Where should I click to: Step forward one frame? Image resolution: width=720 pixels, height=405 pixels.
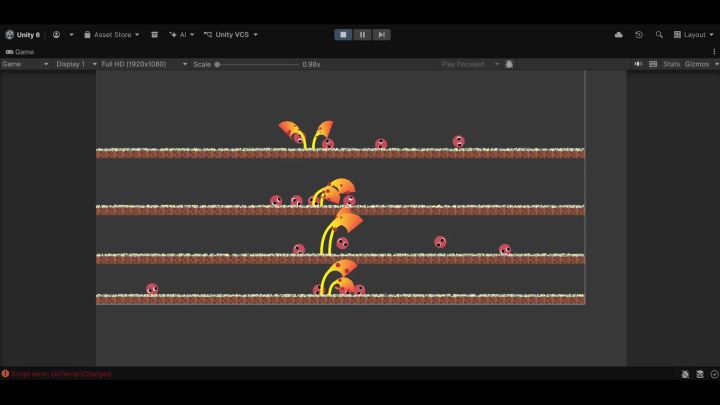tap(382, 34)
